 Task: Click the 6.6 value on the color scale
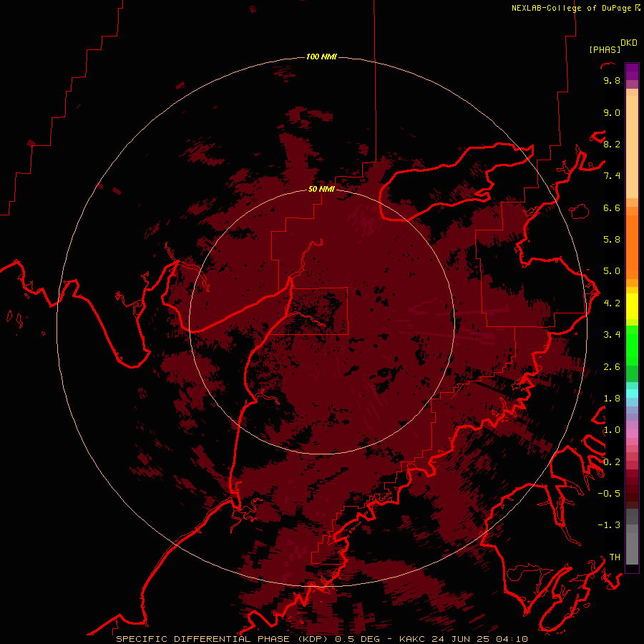tap(612, 208)
